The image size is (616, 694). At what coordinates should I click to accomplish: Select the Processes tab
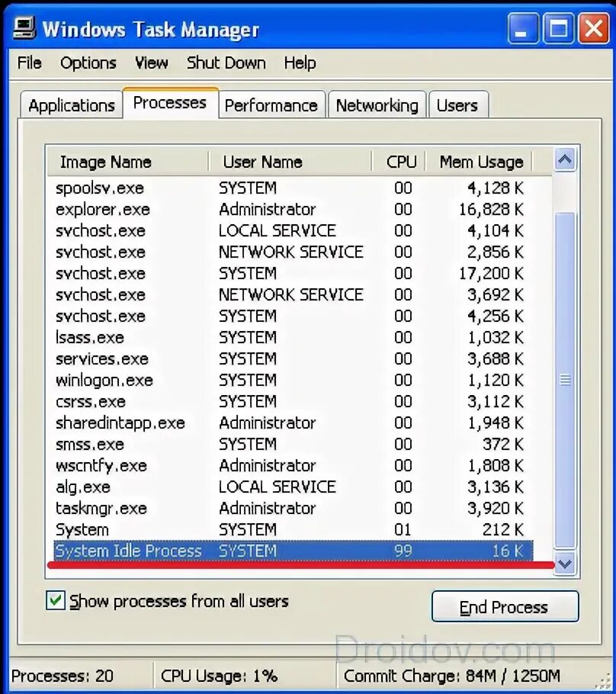[170, 103]
